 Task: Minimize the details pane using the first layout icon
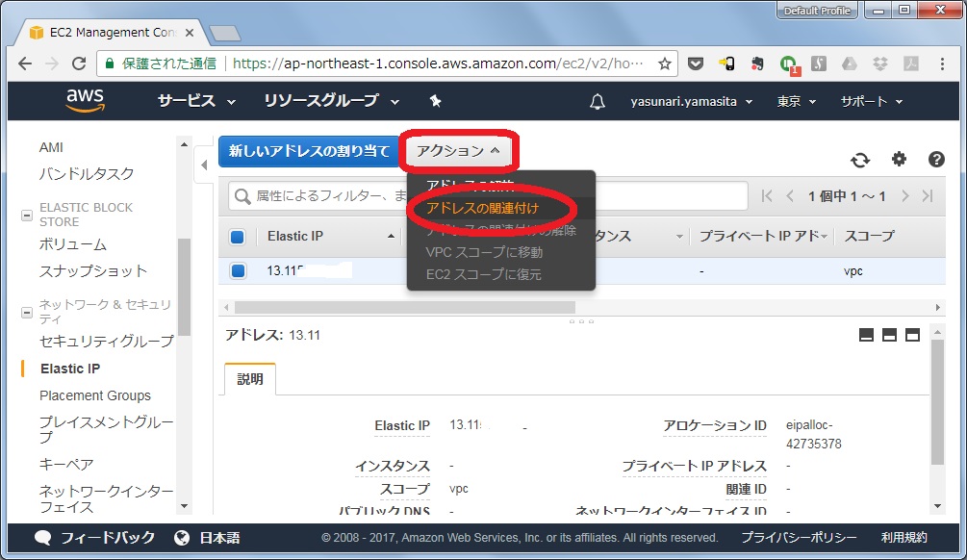[x=866, y=335]
